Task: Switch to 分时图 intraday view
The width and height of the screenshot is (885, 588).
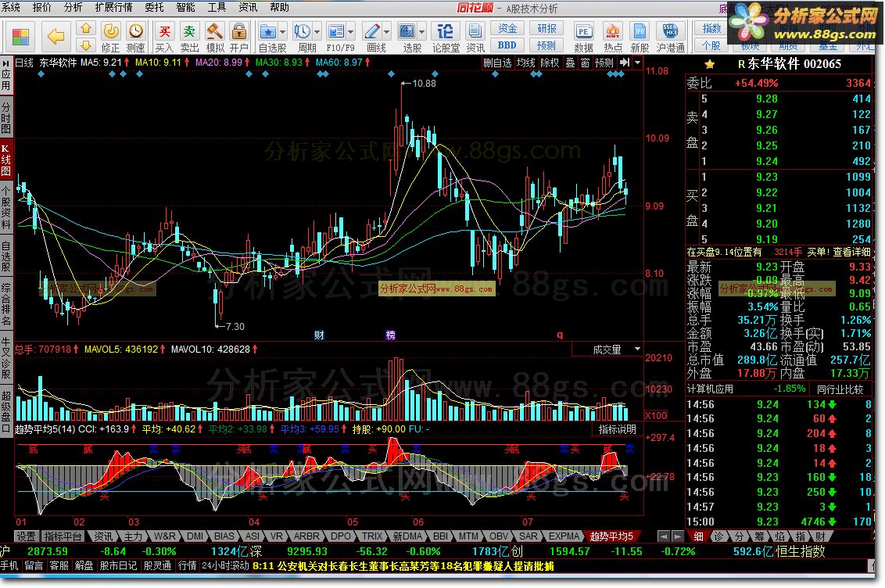Action: click(x=6, y=117)
